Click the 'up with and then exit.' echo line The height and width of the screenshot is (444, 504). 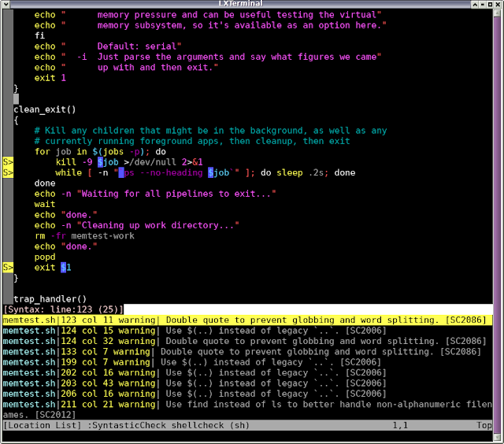pyautogui.click(x=126, y=68)
